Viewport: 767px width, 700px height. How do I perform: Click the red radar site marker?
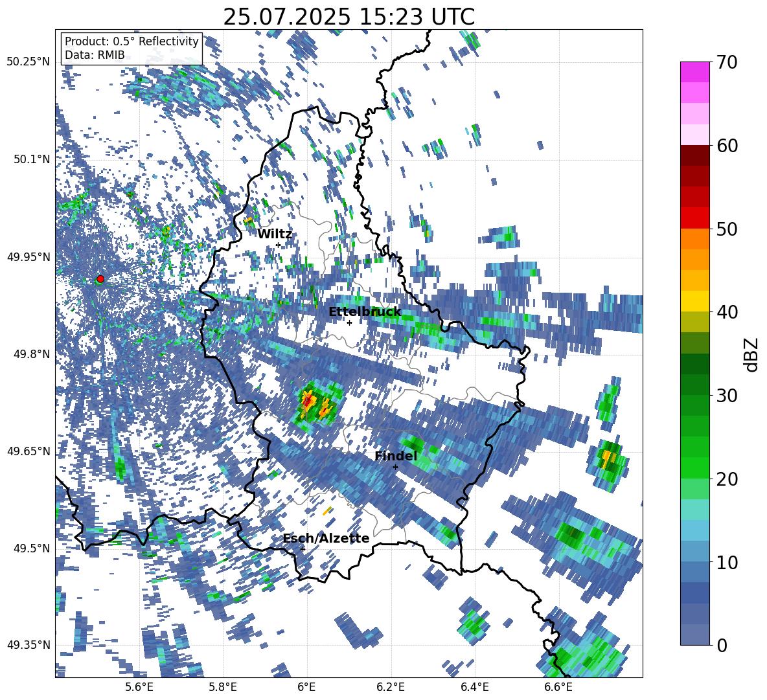pyautogui.click(x=100, y=279)
